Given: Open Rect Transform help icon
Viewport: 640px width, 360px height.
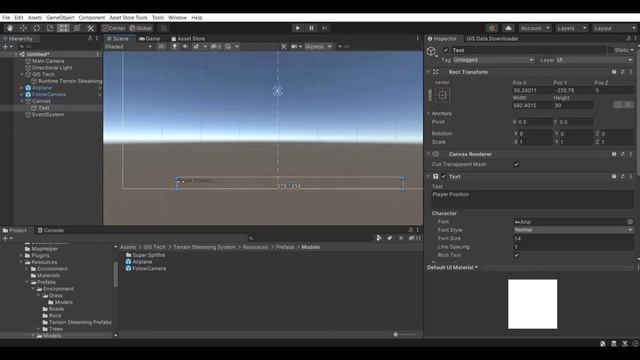Looking at the screenshot, I should pos(614,72).
